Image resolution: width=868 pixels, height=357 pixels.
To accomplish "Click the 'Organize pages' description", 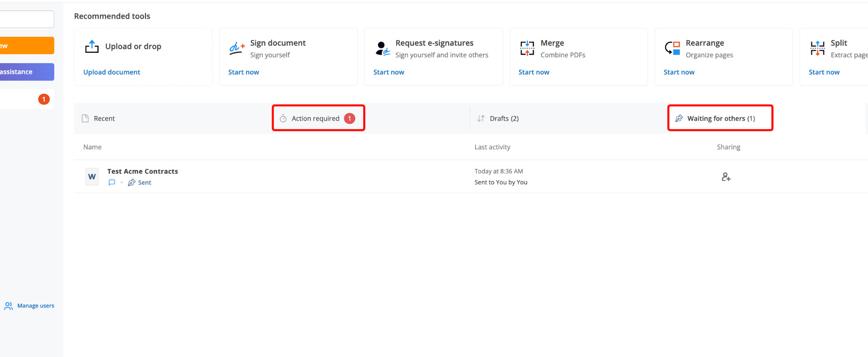I will [709, 55].
